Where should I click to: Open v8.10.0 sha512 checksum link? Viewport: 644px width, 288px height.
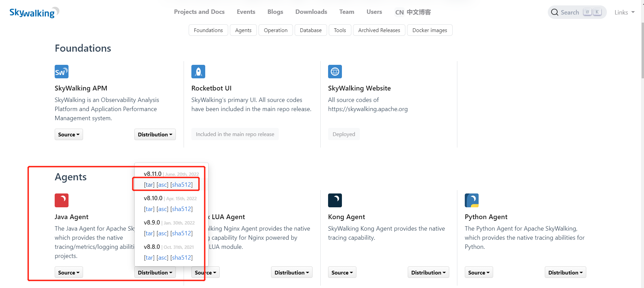(182, 209)
